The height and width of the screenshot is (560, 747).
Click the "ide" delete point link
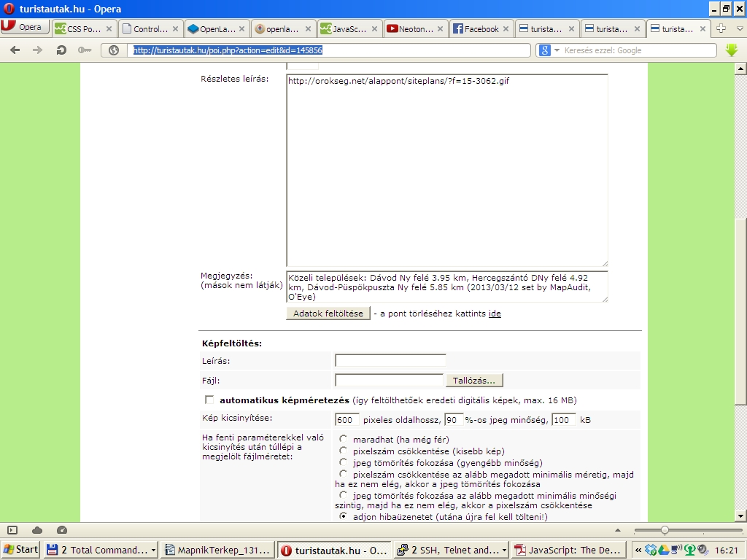coord(495,314)
